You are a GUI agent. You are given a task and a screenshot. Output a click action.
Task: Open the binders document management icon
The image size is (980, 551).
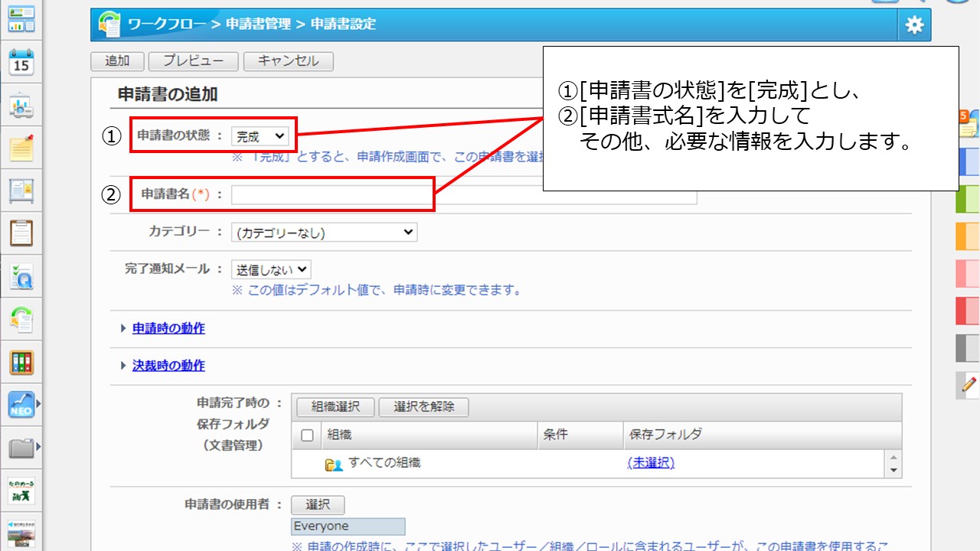coord(21,362)
